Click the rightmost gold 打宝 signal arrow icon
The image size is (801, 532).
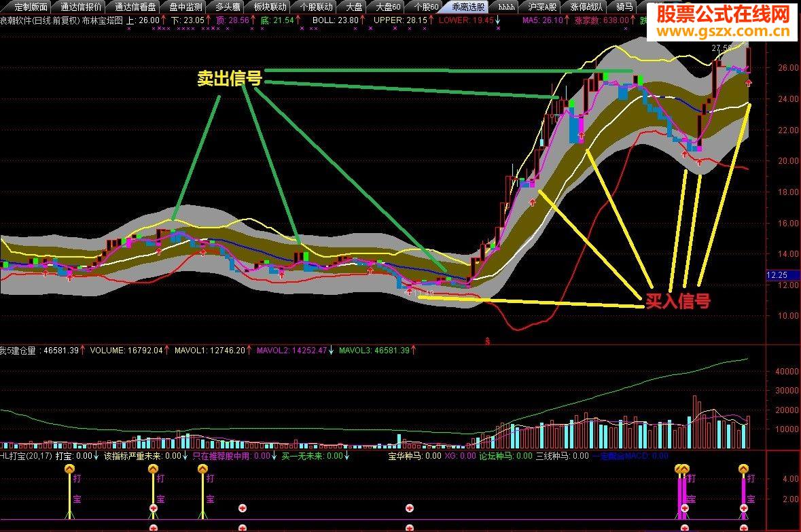click(x=744, y=469)
